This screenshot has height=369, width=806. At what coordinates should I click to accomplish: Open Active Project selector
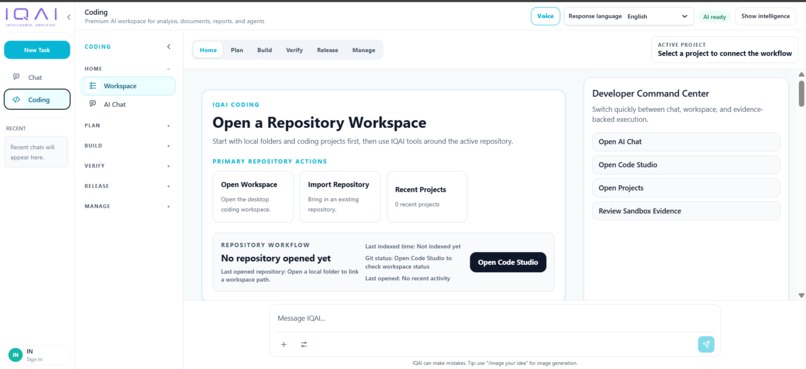click(x=725, y=50)
